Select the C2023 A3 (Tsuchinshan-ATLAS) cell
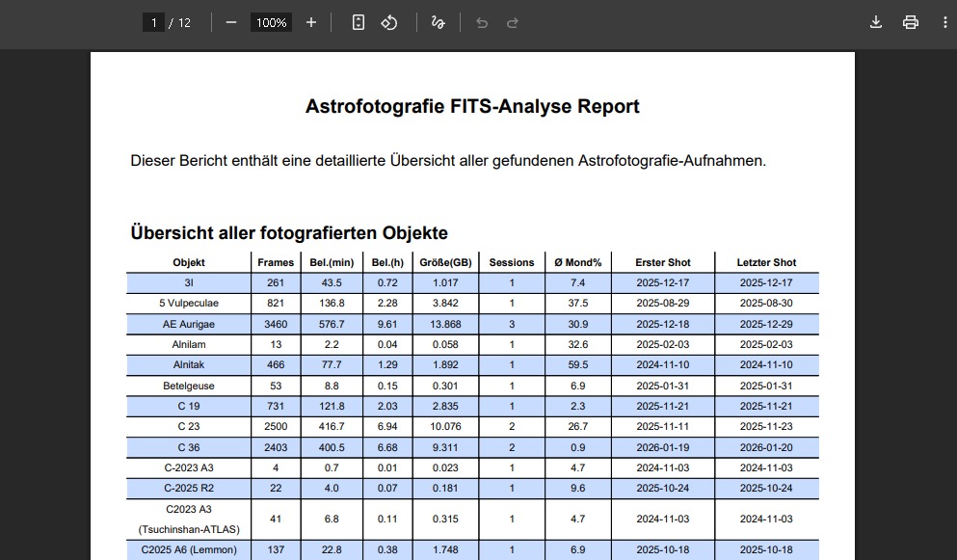This screenshot has height=560, width=957. click(189, 520)
